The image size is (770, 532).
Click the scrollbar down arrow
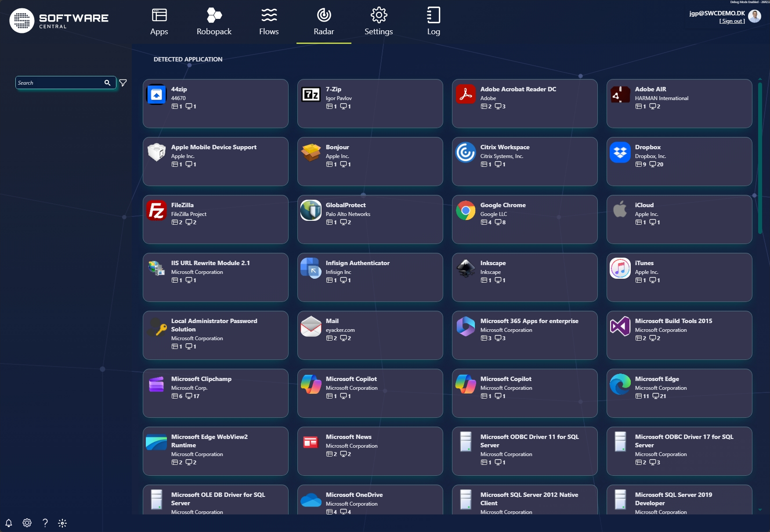coord(760,510)
